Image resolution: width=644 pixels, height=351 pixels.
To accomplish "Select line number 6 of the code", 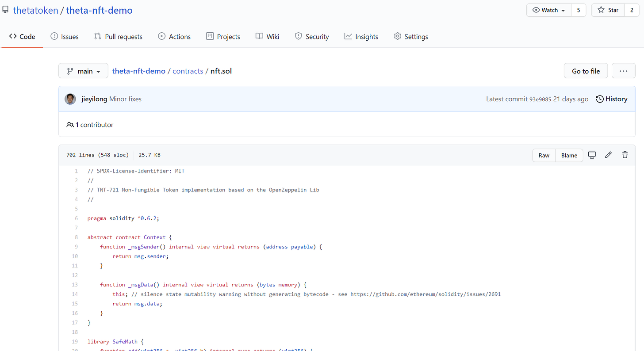I will coord(76,218).
